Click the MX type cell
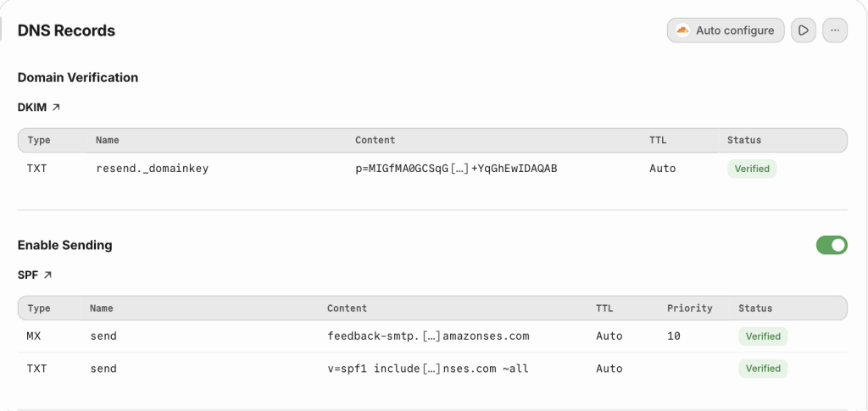The image size is (868, 411). (x=34, y=336)
